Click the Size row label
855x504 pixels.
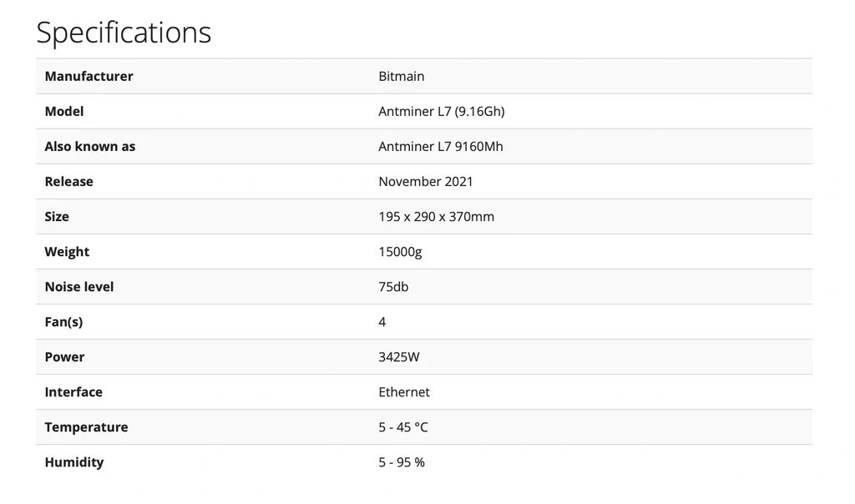[x=57, y=216]
